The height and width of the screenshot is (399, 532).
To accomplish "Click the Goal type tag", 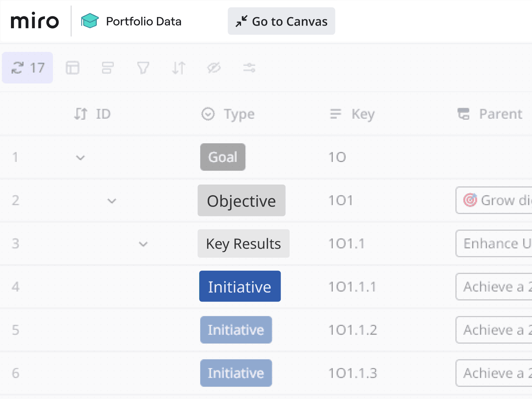I will tap(223, 157).
